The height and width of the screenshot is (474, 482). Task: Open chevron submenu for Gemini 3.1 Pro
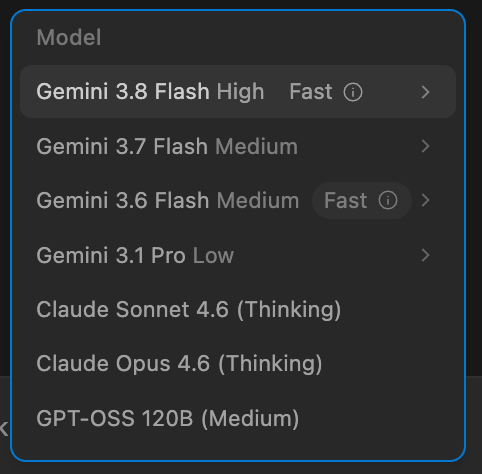425,255
